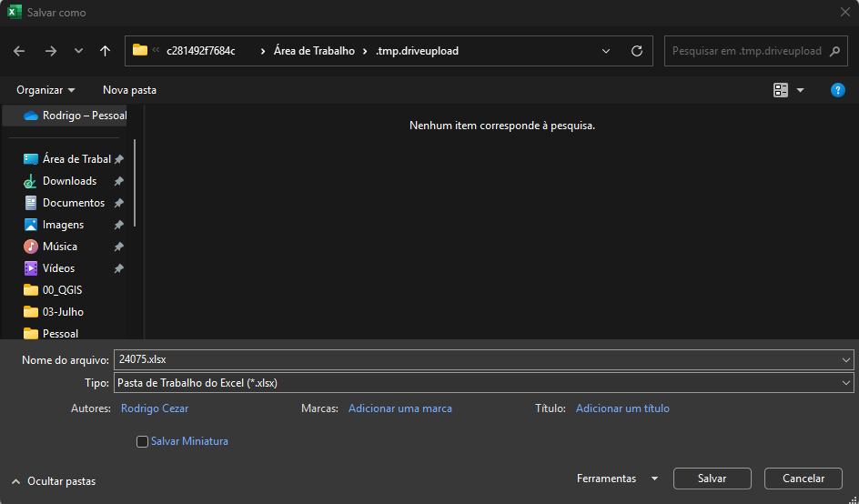Image resolution: width=859 pixels, height=504 pixels.
Task: Click pin icon next to Área de Trabalho
Action: tap(118, 159)
